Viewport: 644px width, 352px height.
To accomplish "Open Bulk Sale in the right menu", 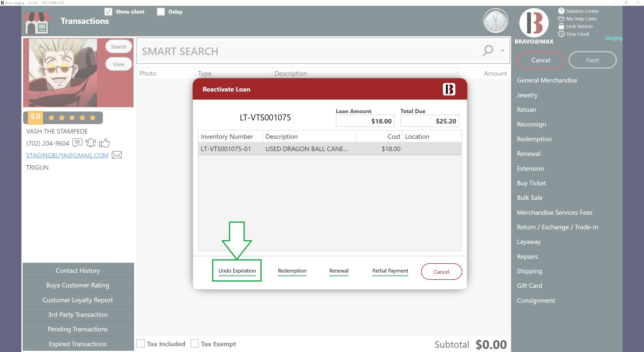I will [530, 198].
